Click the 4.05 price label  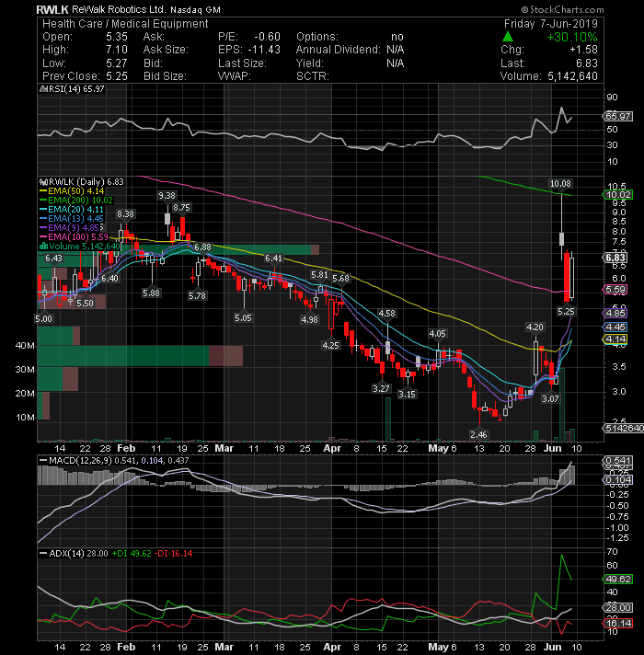[x=438, y=333]
